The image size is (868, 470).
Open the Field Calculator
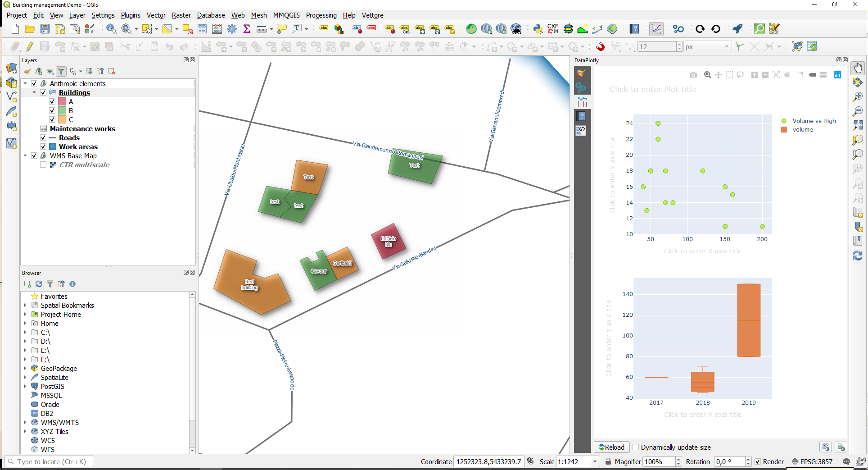tap(217, 29)
